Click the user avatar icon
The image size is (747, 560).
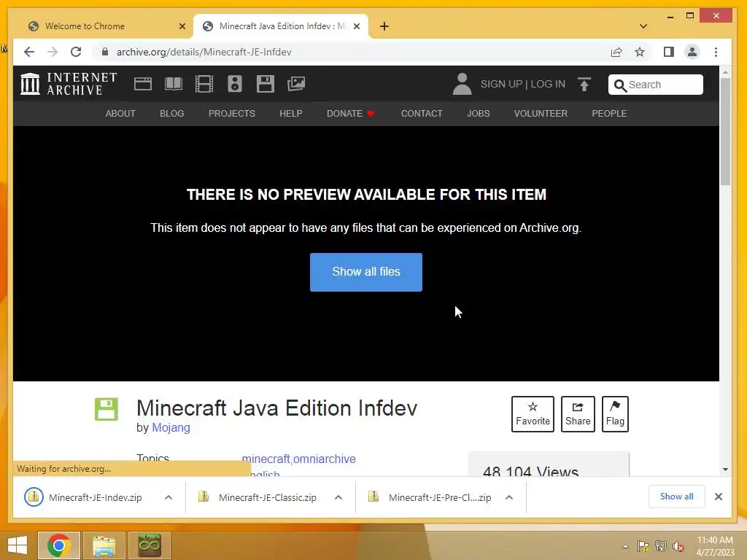(x=462, y=84)
